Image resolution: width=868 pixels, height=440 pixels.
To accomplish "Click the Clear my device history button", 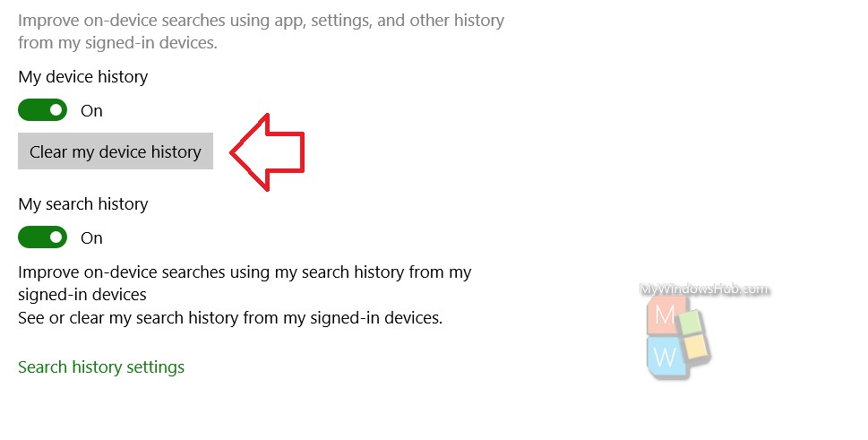I will tap(116, 151).
